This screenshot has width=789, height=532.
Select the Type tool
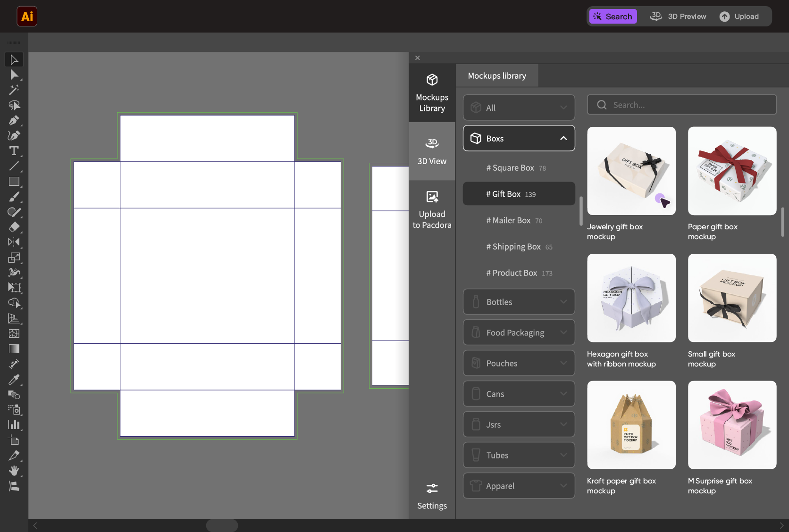coord(14,151)
